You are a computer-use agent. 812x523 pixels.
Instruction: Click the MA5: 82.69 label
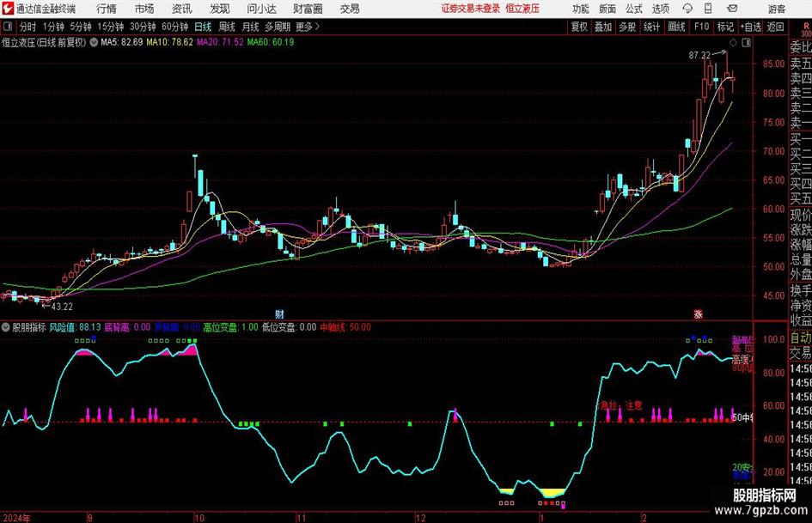tap(122, 42)
